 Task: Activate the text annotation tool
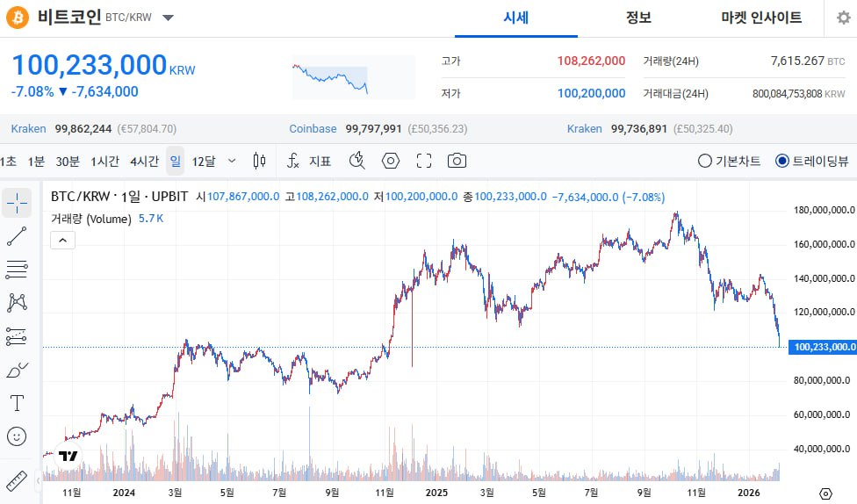click(17, 403)
